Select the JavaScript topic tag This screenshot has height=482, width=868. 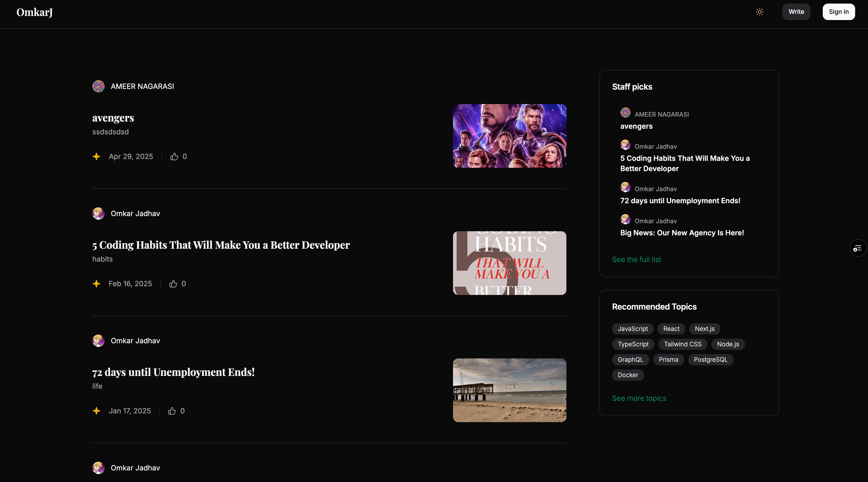[632, 329]
